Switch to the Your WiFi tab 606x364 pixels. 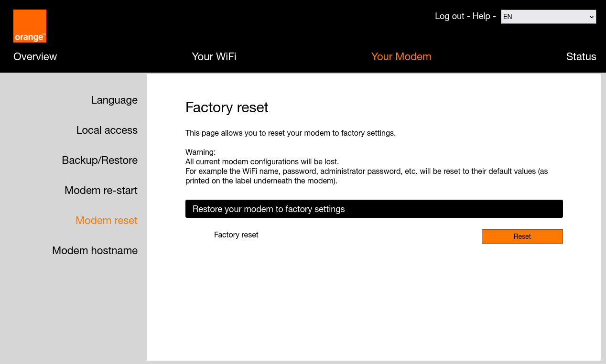(214, 56)
